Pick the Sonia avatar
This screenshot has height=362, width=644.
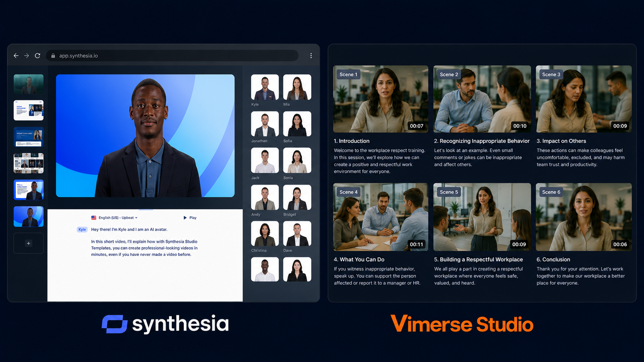297,160
